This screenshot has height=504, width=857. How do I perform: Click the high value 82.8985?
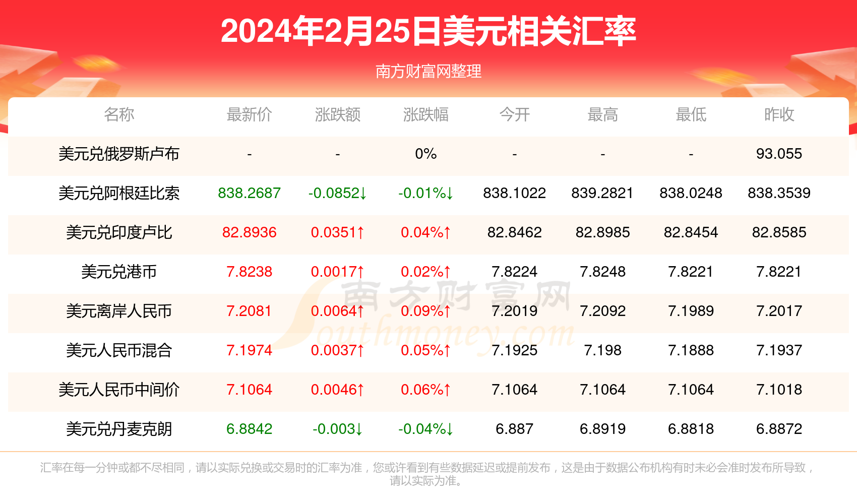click(x=603, y=233)
